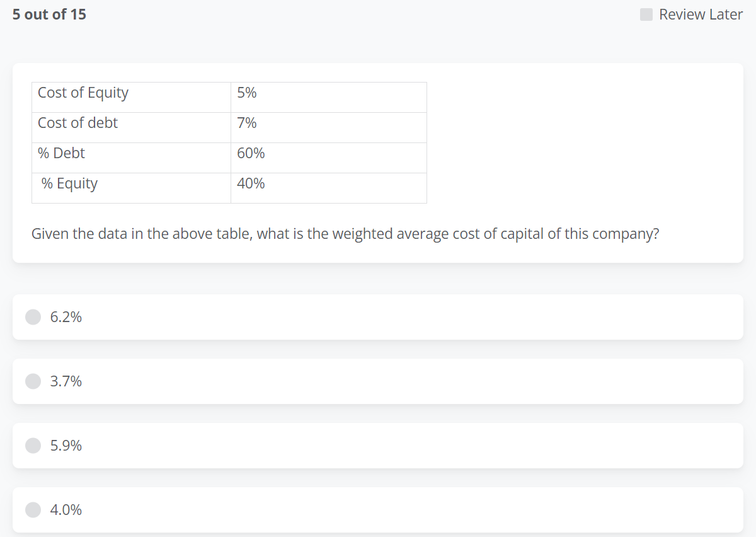This screenshot has width=756, height=537.
Task: Click the 7% value in the table
Action: pyautogui.click(x=246, y=123)
